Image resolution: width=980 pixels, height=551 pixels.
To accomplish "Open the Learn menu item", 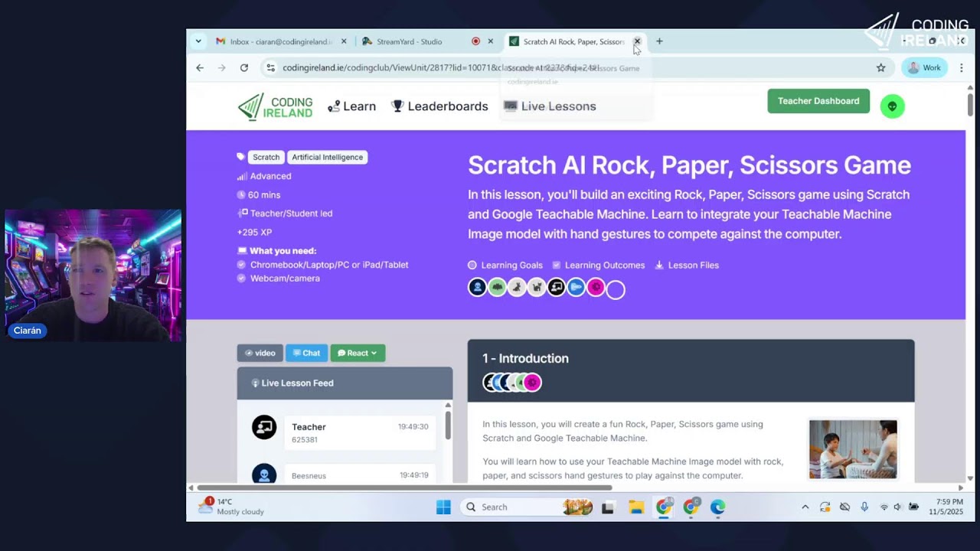I will pos(351,106).
